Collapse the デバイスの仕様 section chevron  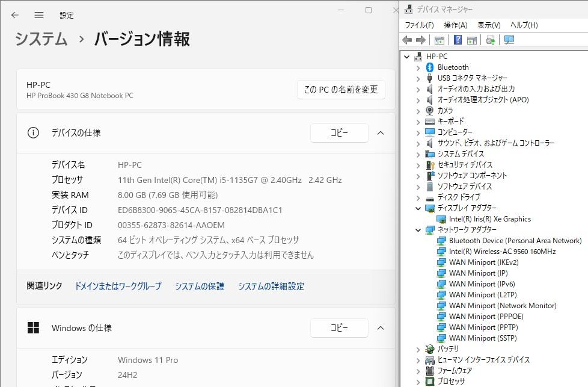(x=380, y=133)
